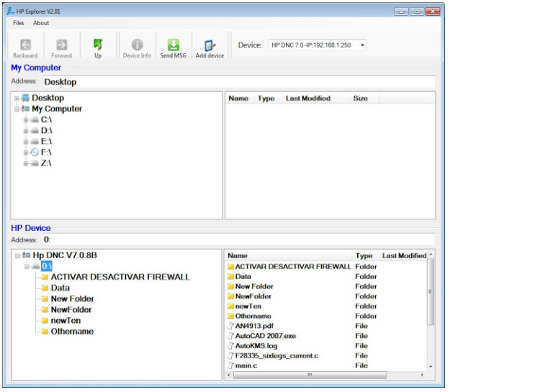Go up one folder level

tap(98, 45)
